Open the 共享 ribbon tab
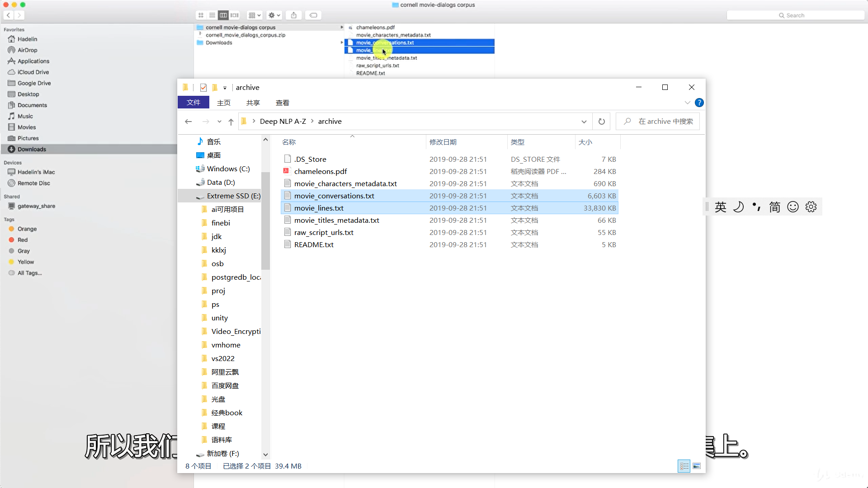Viewport: 868px width, 488px height. pyautogui.click(x=253, y=103)
